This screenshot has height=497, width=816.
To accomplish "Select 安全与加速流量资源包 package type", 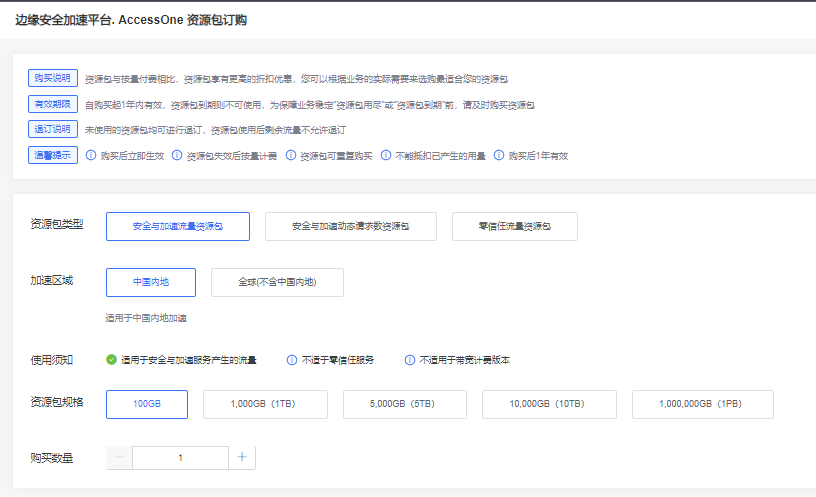I will [x=177, y=227].
